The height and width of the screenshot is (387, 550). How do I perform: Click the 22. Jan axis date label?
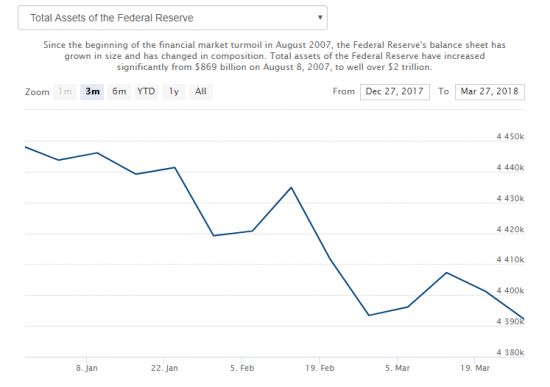point(165,368)
